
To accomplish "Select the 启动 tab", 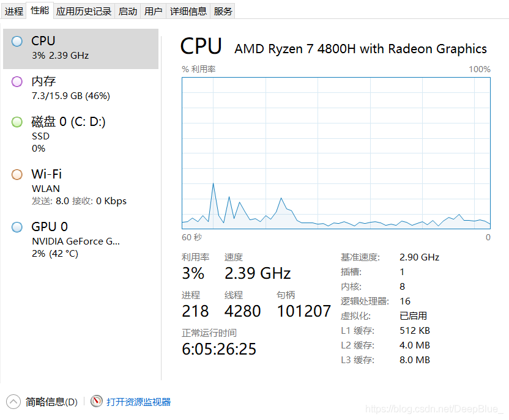I will tap(128, 12).
